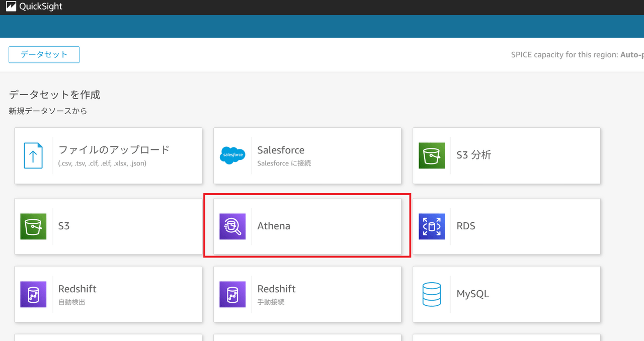
Task: Click the green S3 bucket icon
Action: point(33,226)
